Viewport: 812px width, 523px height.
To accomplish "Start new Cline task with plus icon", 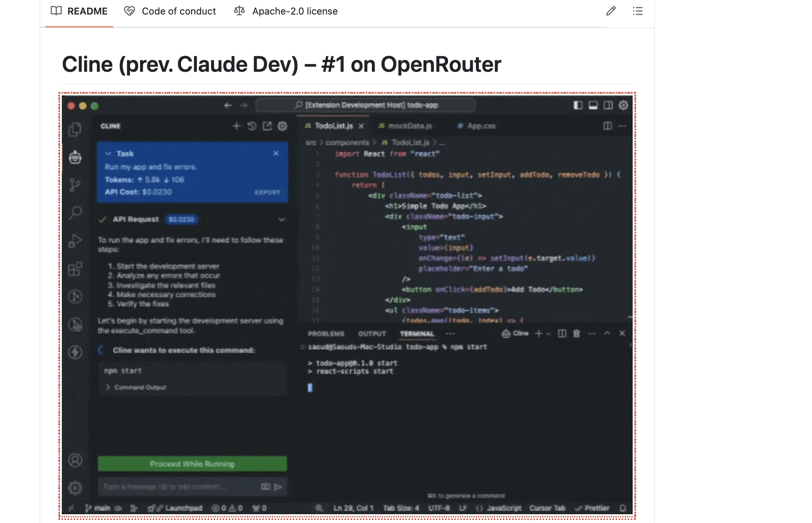I will [x=237, y=126].
